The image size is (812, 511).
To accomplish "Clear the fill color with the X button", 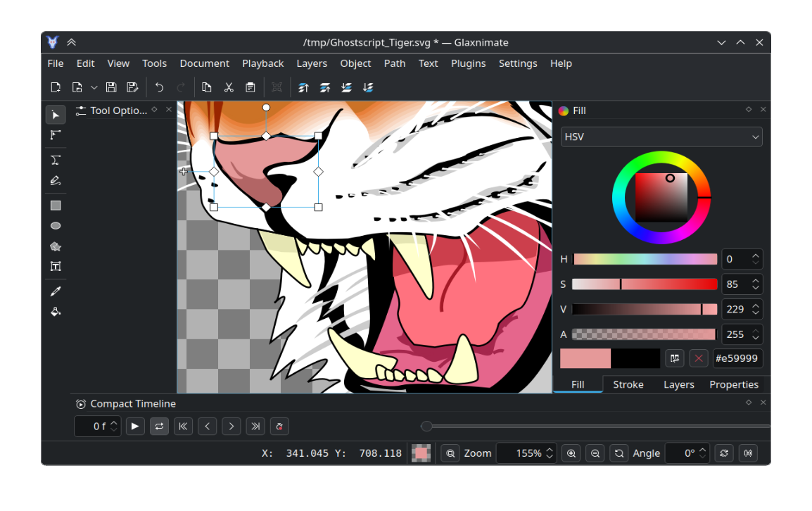I will pos(698,358).
